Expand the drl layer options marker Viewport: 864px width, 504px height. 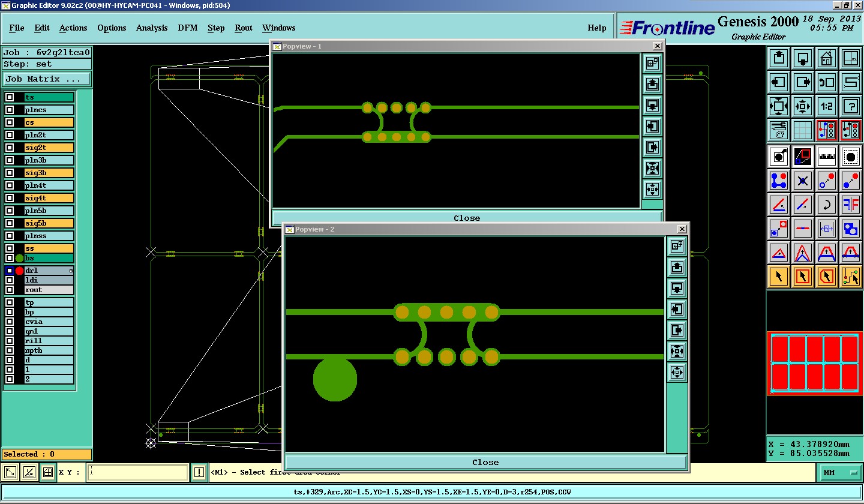[x=71, y=271]
